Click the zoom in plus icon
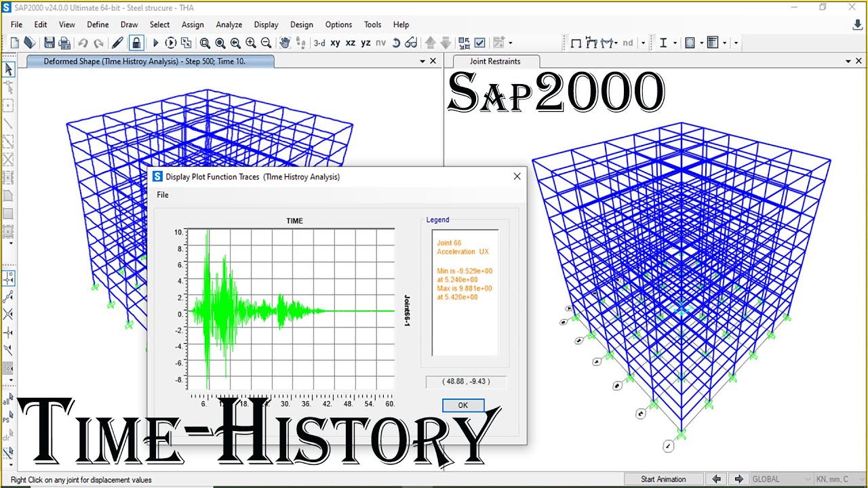This screenshot has width=868, height=488. 251,43
